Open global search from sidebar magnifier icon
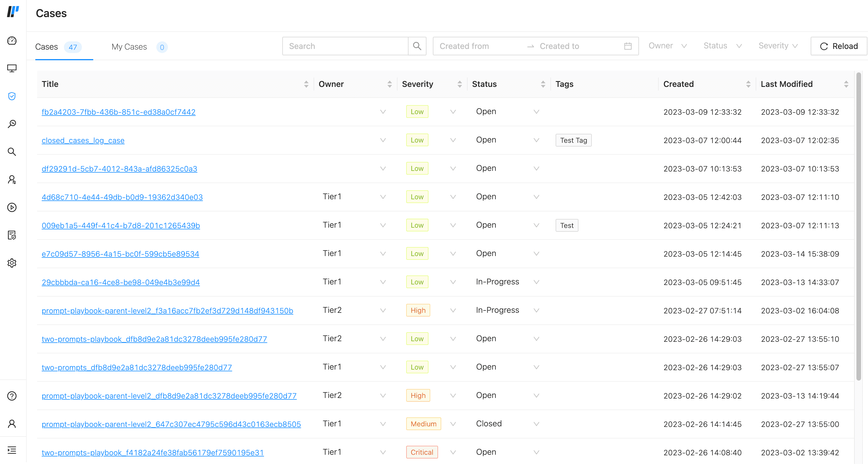 [12, 152]
